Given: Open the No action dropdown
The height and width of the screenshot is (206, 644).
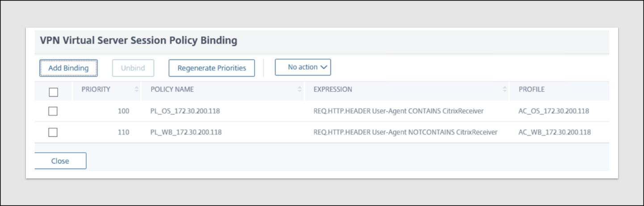Looking at the screenshot, I should pyautogui.click(x=303, y=67).
